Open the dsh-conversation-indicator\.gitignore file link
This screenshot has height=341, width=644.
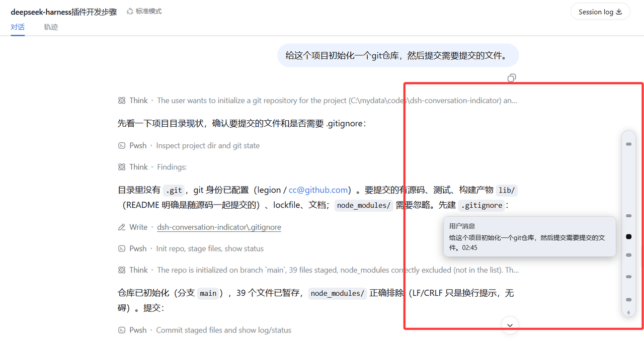tap(219, 227)
